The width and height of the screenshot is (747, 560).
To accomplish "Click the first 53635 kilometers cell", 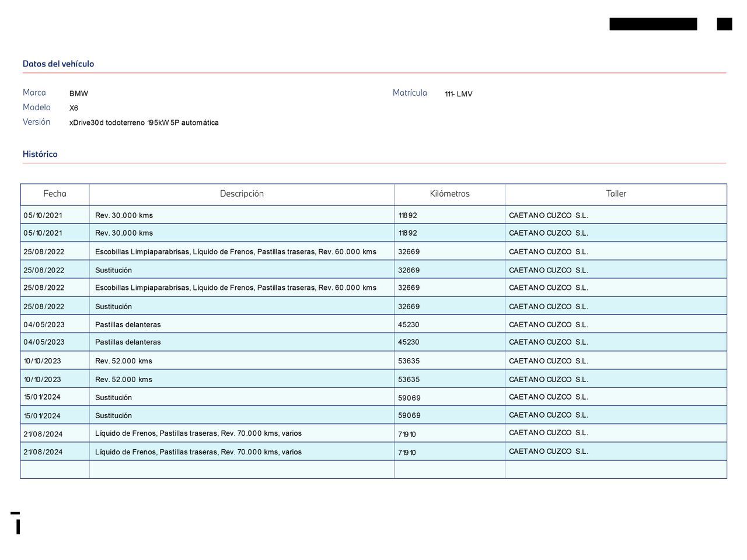I will point(409,361).
